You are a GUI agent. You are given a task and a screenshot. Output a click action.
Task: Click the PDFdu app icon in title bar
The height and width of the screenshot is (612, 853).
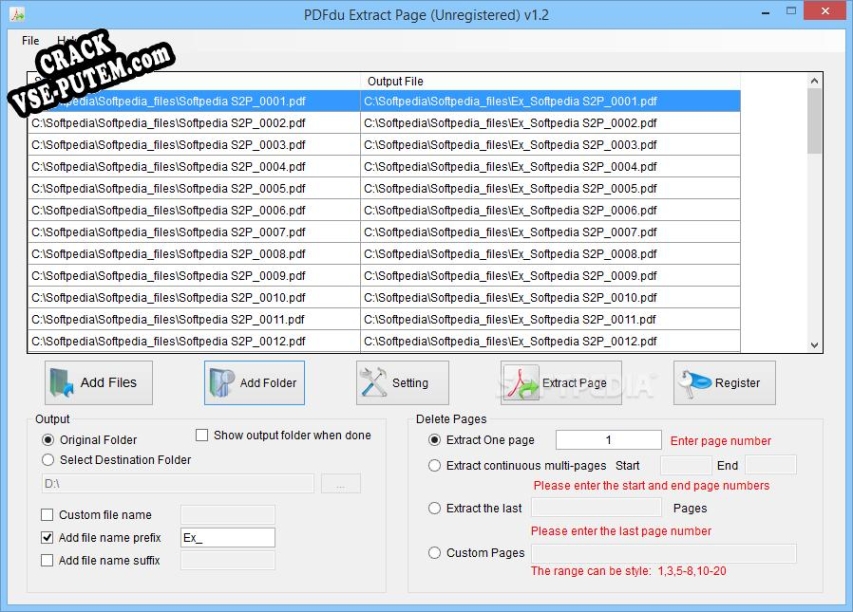point(17,14)
